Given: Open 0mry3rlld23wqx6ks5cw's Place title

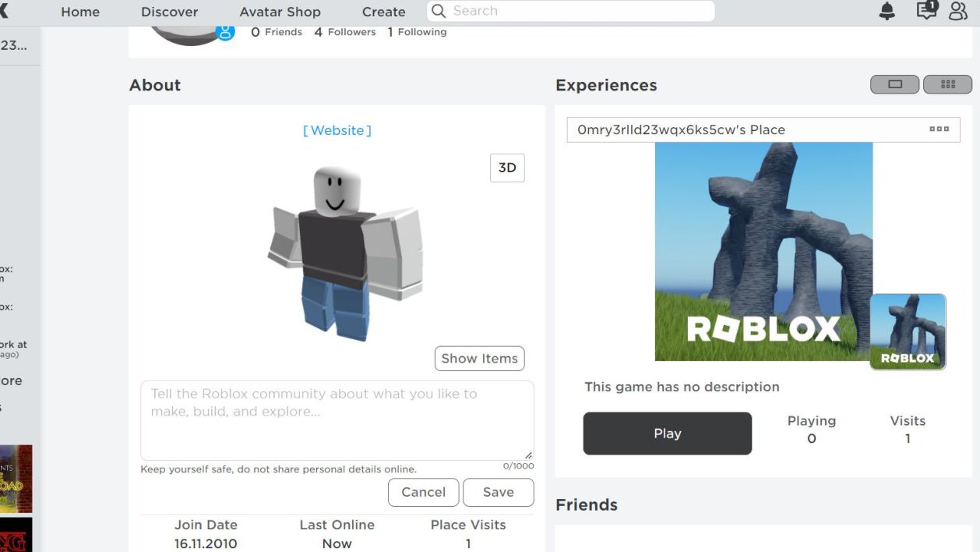Looking at the screenshot, I should [681, 129].
